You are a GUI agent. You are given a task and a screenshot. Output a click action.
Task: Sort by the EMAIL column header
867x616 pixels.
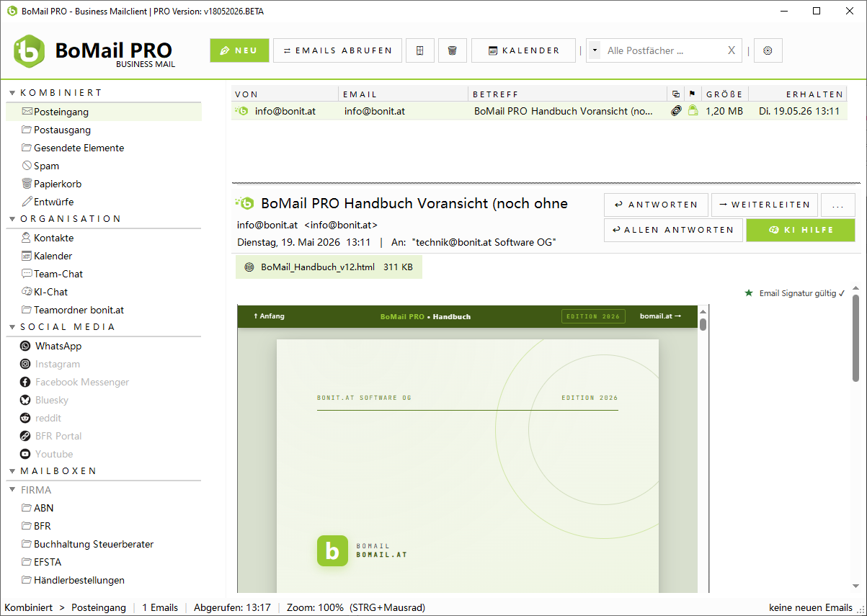(x=404, y=94)
